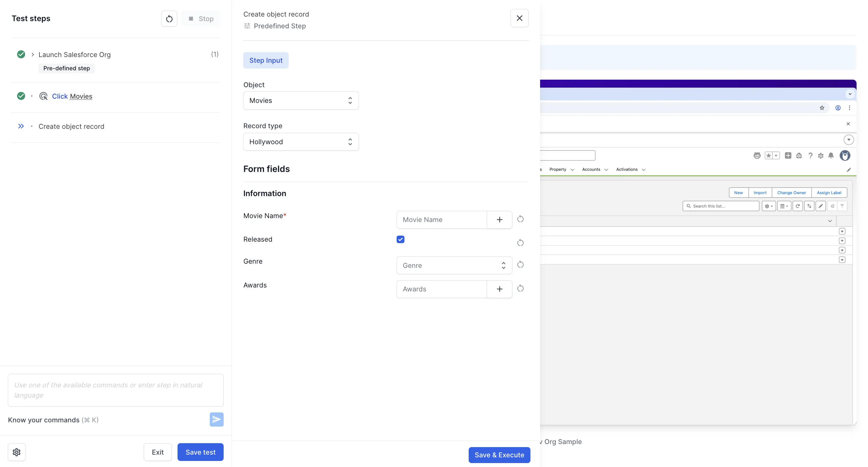Open the Salesforce setup gear icon

coord(821,155)
